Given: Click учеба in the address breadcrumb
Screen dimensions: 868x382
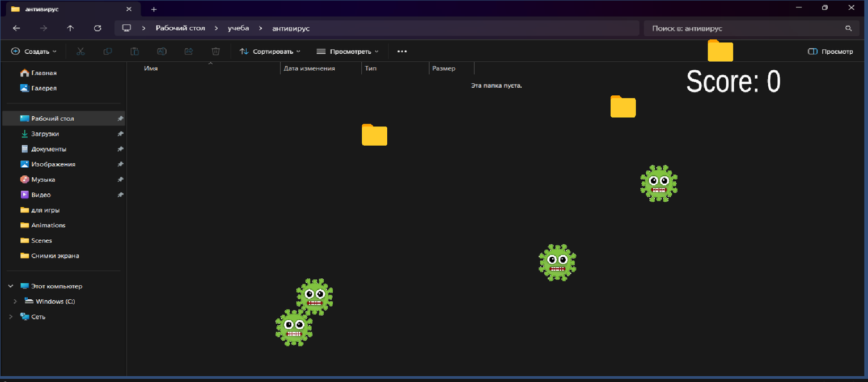Looking at the screenshot, I should tap(238, 28).
